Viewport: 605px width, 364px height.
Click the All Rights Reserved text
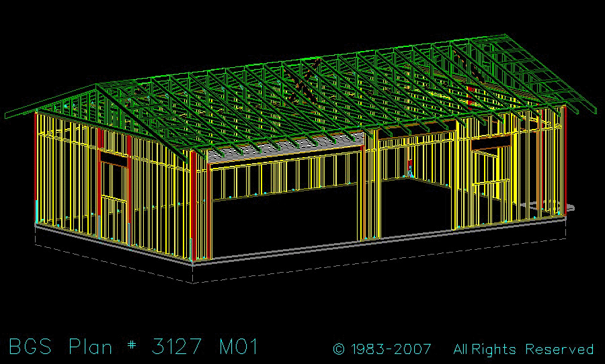[x=523, y=349]
